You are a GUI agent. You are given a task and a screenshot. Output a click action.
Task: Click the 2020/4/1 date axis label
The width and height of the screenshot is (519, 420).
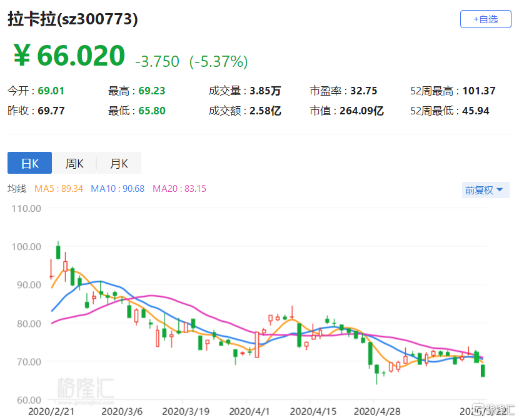click(x=249, y=412)
